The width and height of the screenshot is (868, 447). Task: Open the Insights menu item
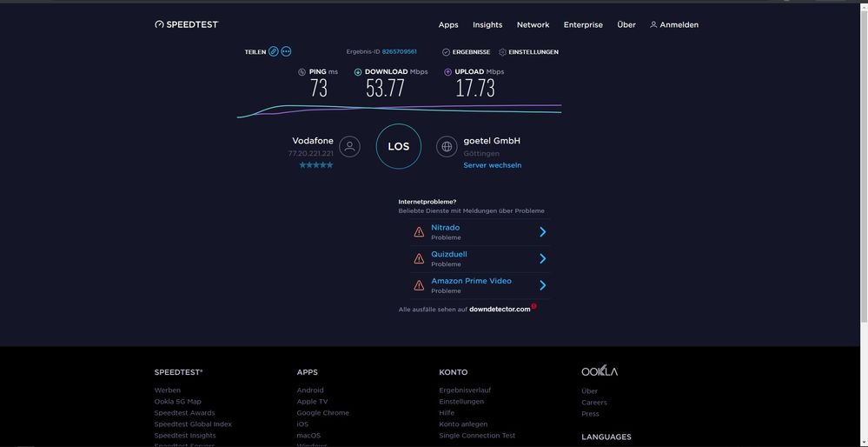pyautogui.click(x=487, y=25)
